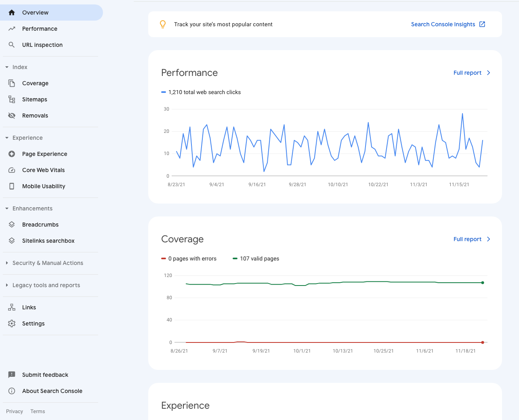Image resolution: width=519 pixels, height=420 pixels.
Task: Click the Settings gear icon
Action: point(12,323)
